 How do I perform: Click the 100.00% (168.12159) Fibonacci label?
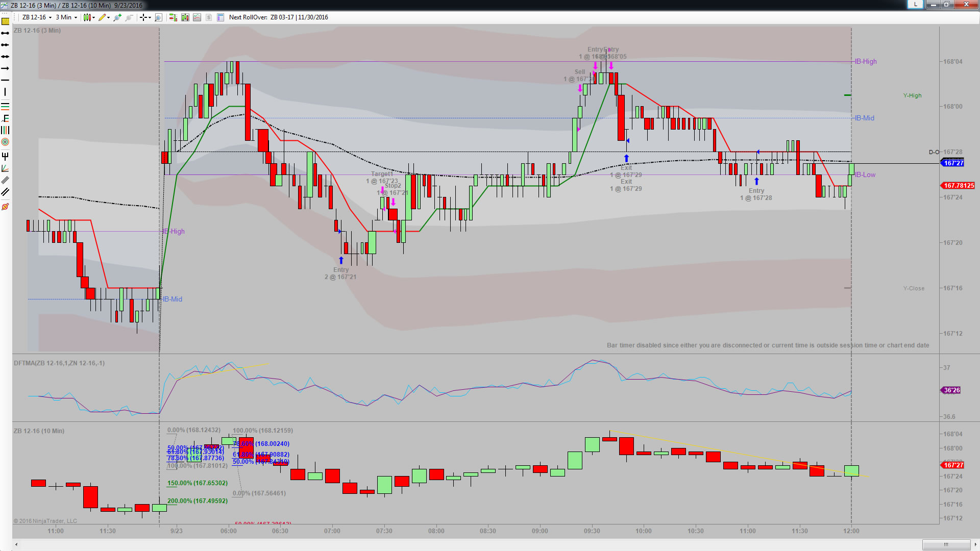coord(263,431)
